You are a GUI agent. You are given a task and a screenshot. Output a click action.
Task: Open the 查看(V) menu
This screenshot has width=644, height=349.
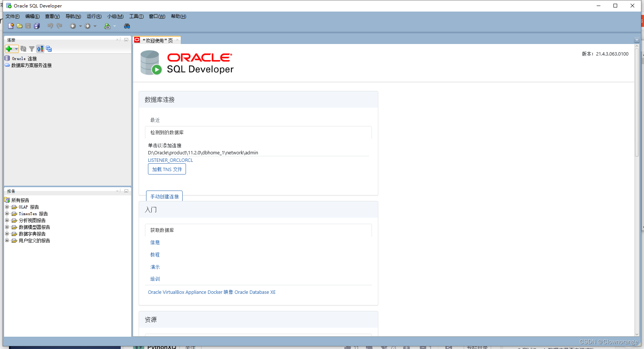[x=53, y=16]
